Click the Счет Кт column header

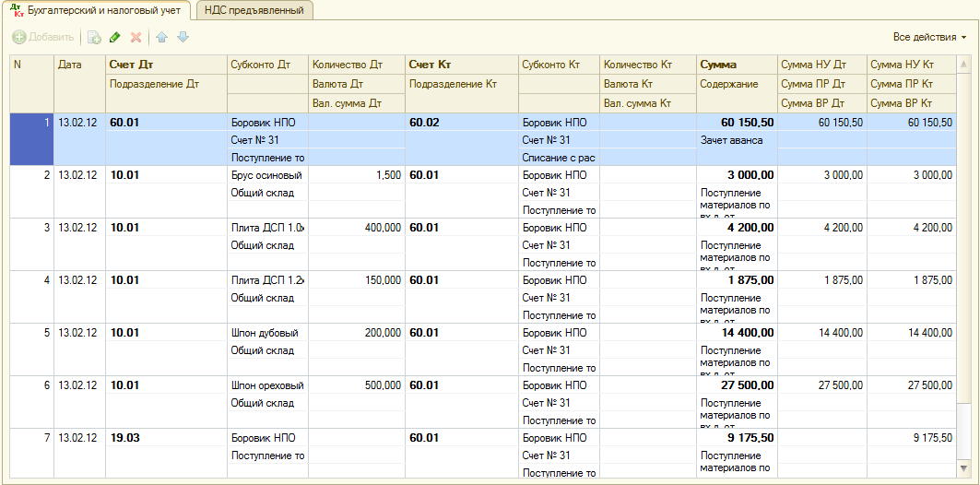click(462, 65)
